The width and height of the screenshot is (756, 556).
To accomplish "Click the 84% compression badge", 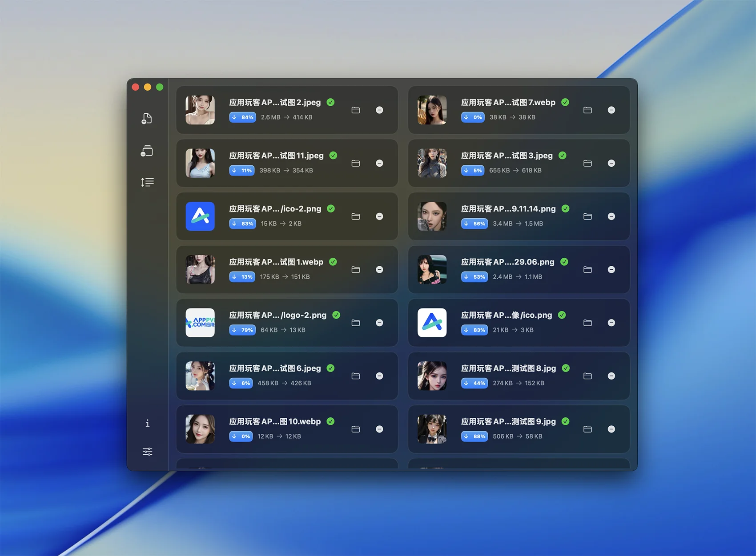I will pyautogui.click(x=242, y=117).
